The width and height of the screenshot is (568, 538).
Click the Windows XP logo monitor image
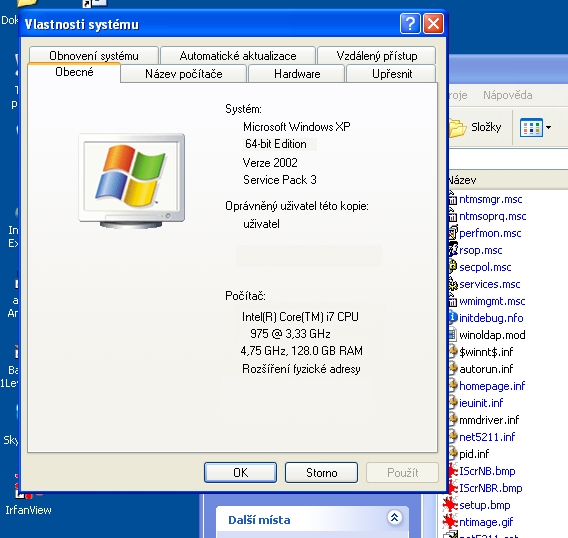pos(132,181)
